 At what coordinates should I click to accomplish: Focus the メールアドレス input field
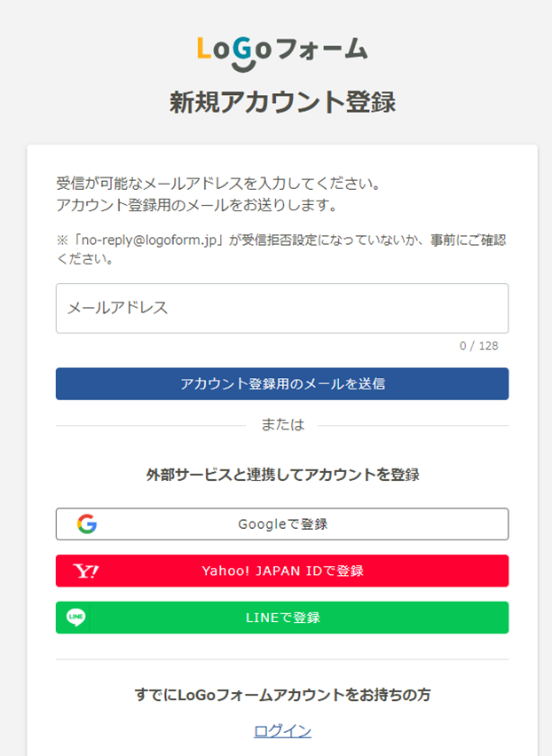coord(282,308)
